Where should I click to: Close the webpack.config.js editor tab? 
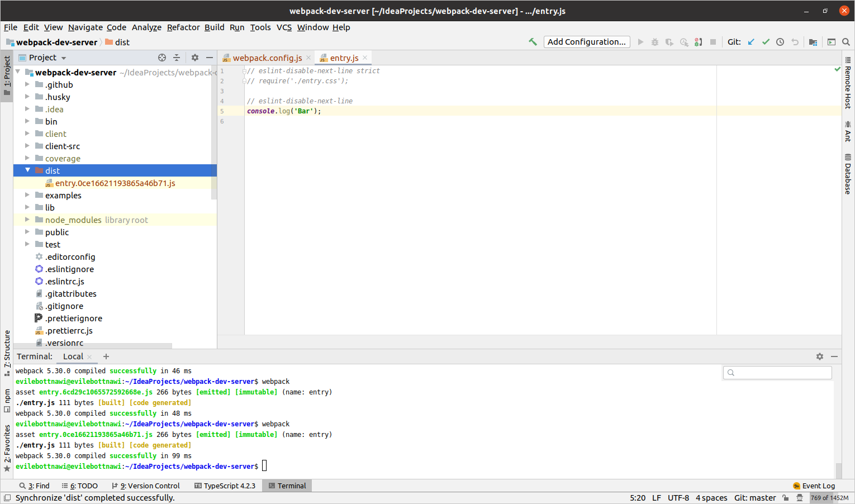click(308, 58)
